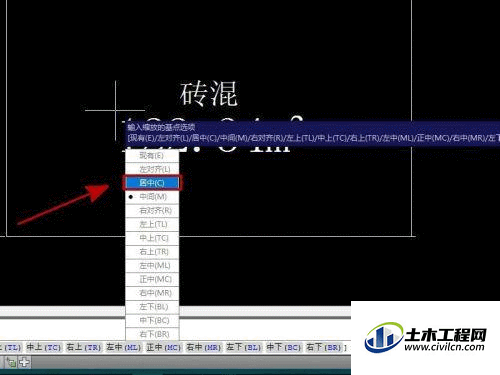Click the 砖混 text in the drawing
Screen dimensions: 500x375
coord(209,94)
